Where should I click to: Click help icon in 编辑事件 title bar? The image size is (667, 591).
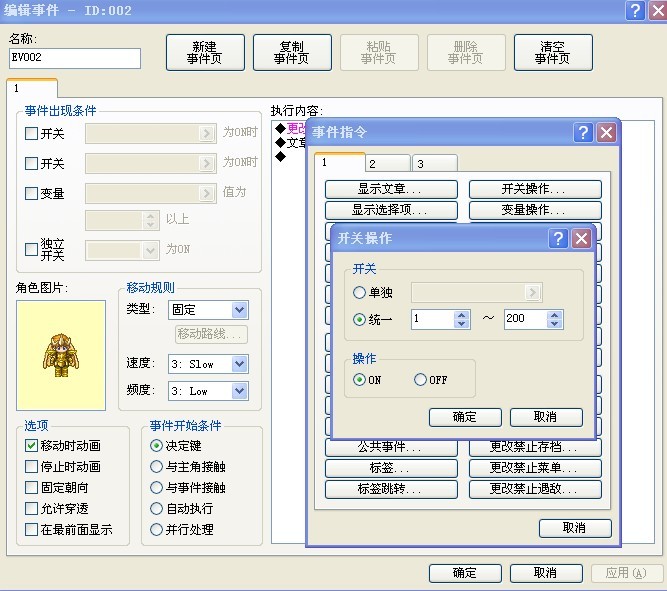tap(635, 10)
